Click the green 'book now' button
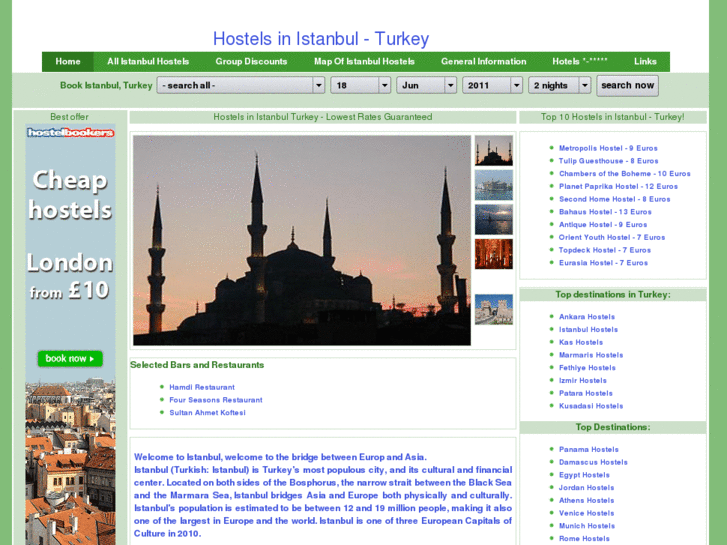The height and width of the screenshot is (545, 727). (x=70, y=359)
